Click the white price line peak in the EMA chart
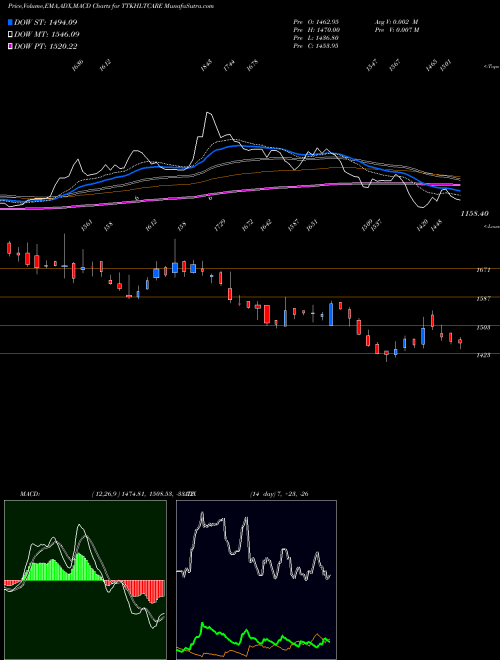 click(207, 113)
